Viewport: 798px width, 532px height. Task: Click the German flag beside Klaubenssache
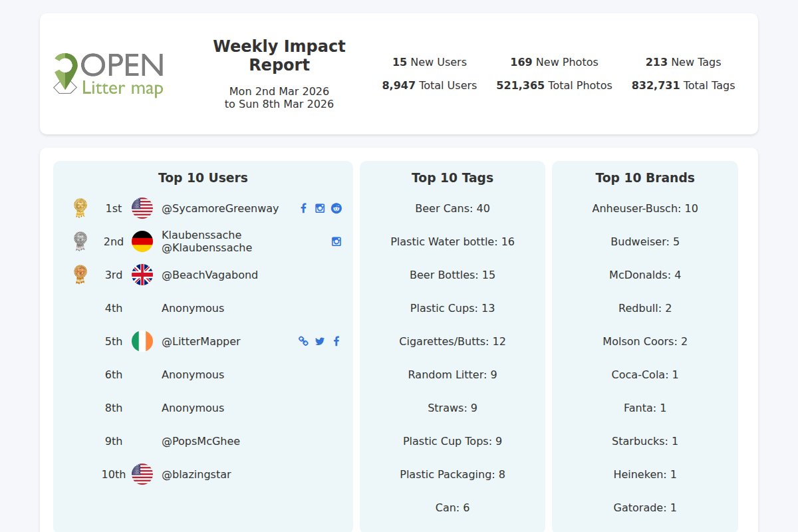(142, 241)
